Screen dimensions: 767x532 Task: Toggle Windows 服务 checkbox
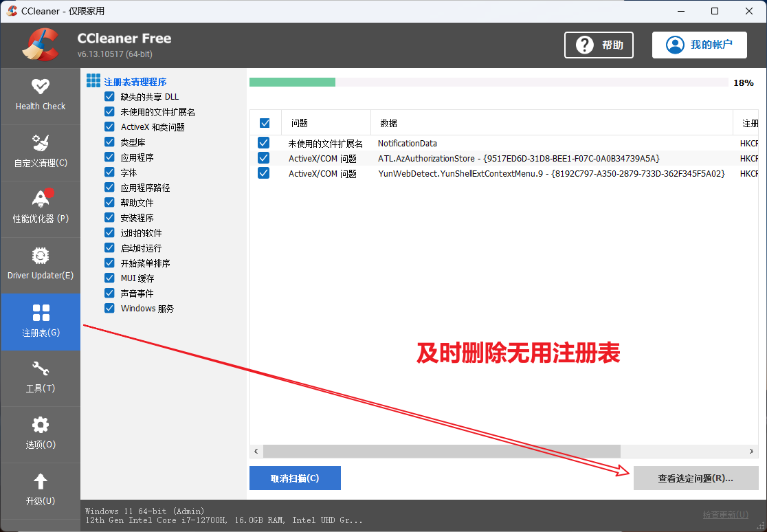click(109, 308)
